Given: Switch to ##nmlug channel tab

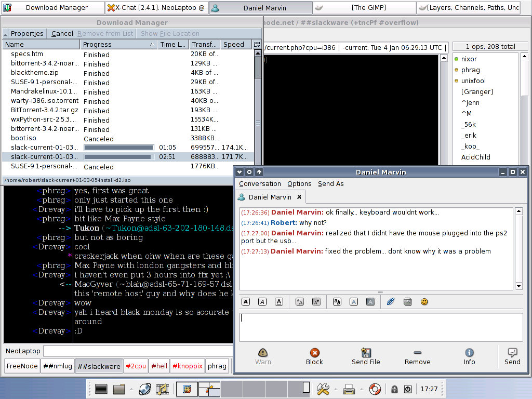Looking at the screenshot, I should pos(58,366).
